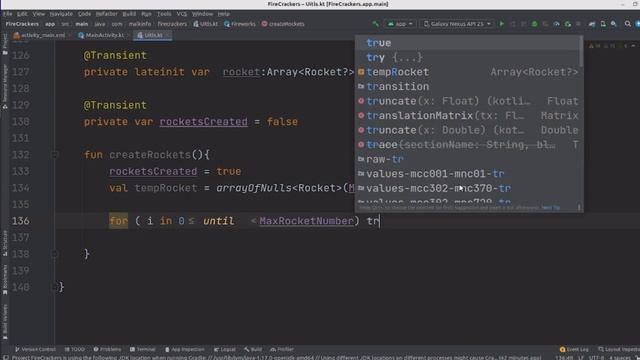Open the Profiler tool window
The image size is (640, 360).
click(x=282, y=349)
